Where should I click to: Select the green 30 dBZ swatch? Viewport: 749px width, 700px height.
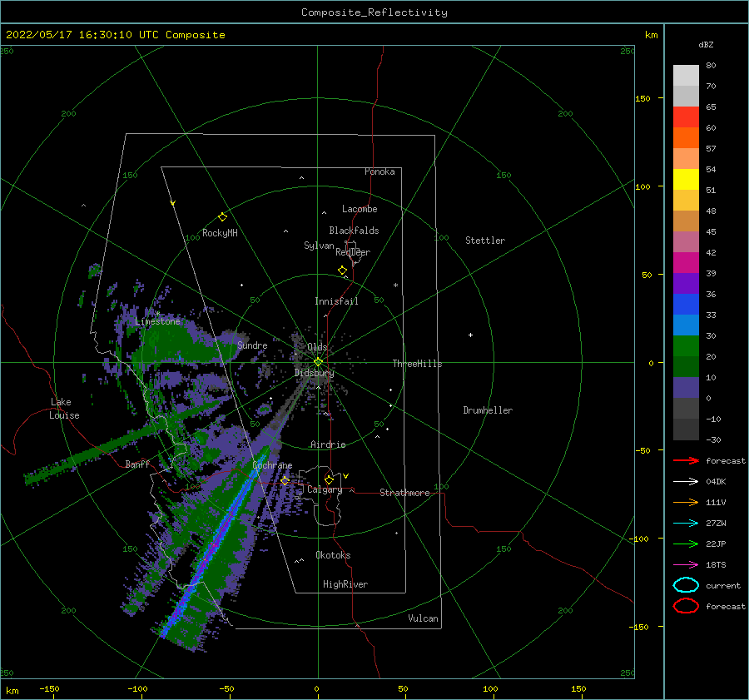coord(686,345)
